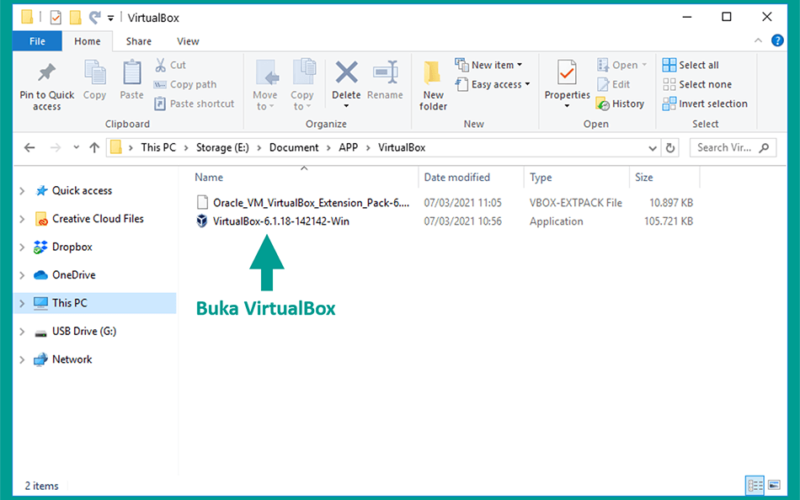The height and width of the screenshot is (500, 800).
Task: Click Copy path in Clipboard group
Action: point(186,84)
